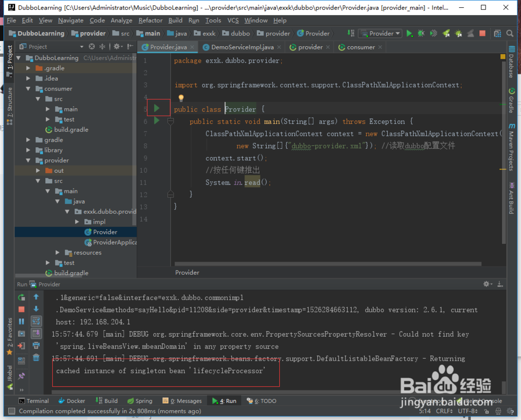Run the Provider application with the green Run icon
The height and width of the screenshot is (420, 521).
click(410, 33)
